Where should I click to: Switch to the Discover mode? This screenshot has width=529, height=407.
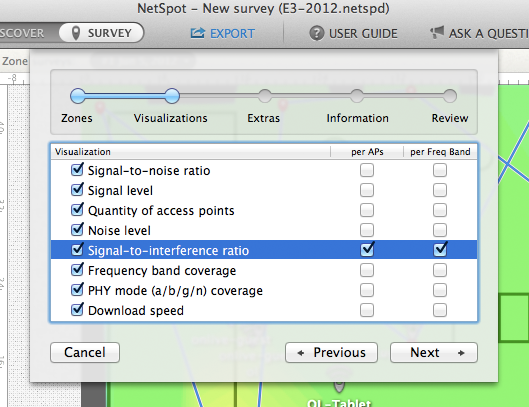pyautogui.click(x=22, y=33)
